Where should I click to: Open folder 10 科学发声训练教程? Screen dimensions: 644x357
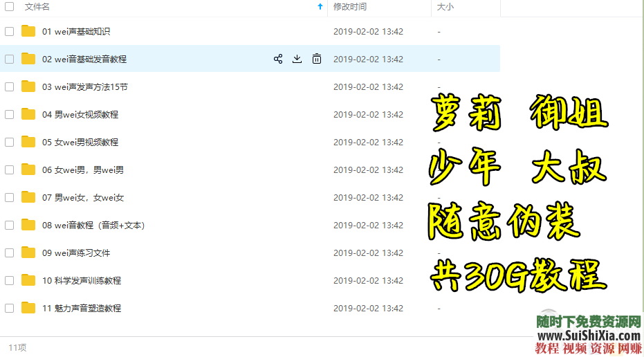click(82, 281)
